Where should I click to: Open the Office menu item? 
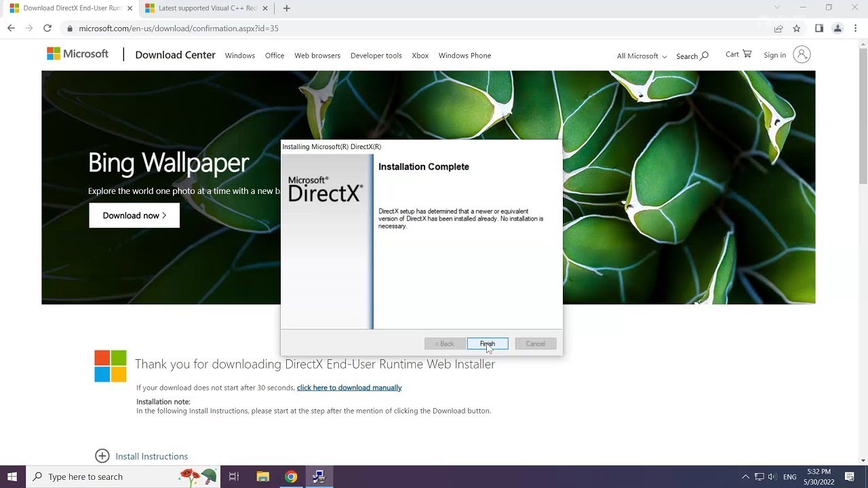click(275, 56)
